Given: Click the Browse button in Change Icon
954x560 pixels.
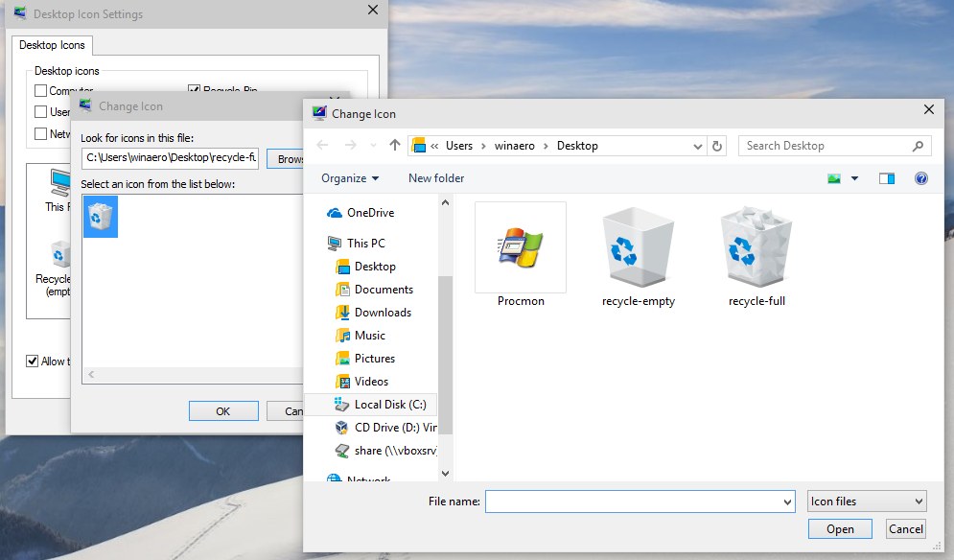Looking at the screenshot, I should (287, 158).
